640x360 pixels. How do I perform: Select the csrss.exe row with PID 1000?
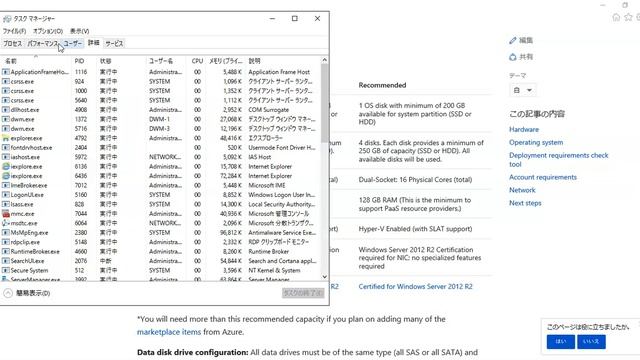pos(161,91)
